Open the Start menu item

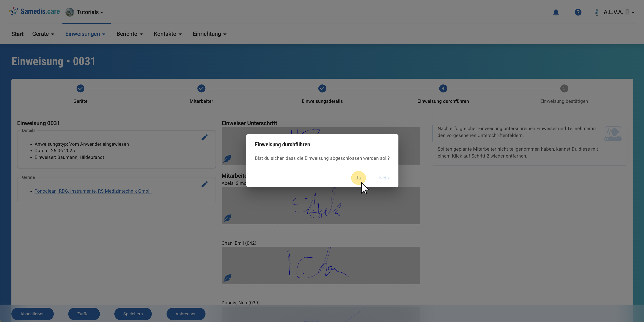pos(17,34)
